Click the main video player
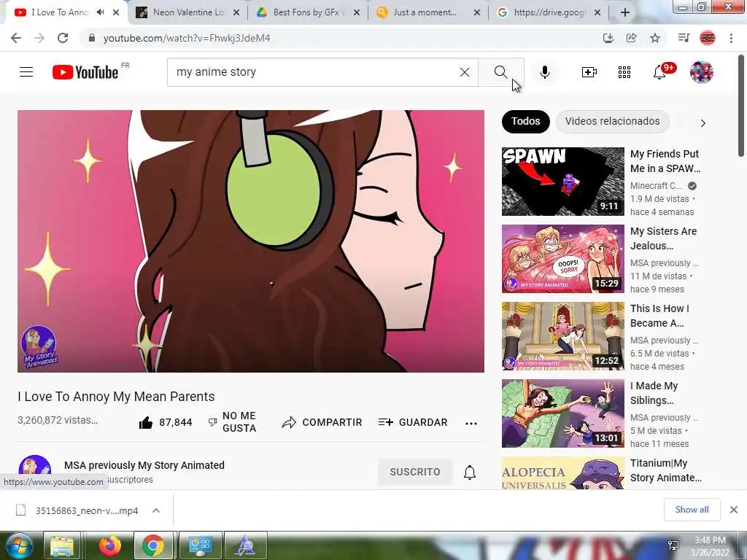 coord(251,241)
